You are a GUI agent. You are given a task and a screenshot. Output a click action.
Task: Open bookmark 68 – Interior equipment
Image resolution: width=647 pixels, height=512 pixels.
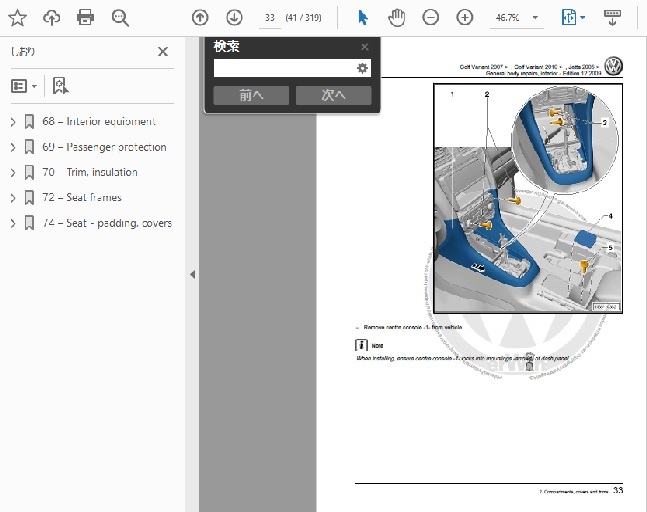point(99,121)
